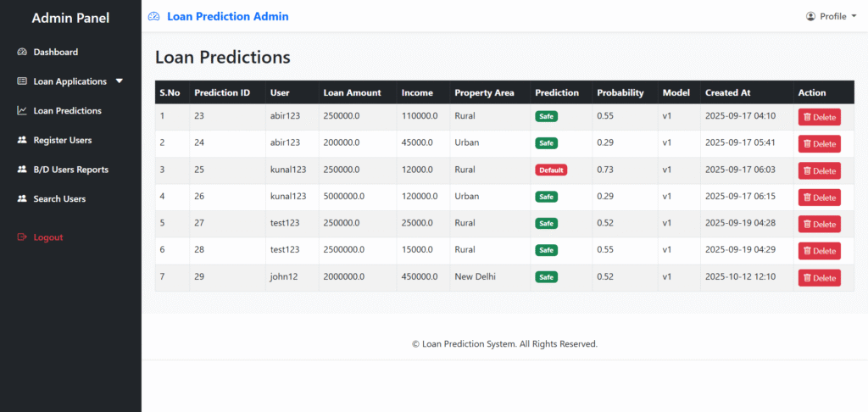Click the Loan Prediction Admin title link
Viewport: 868px width, 412px height.
click(x=227, y=16)
